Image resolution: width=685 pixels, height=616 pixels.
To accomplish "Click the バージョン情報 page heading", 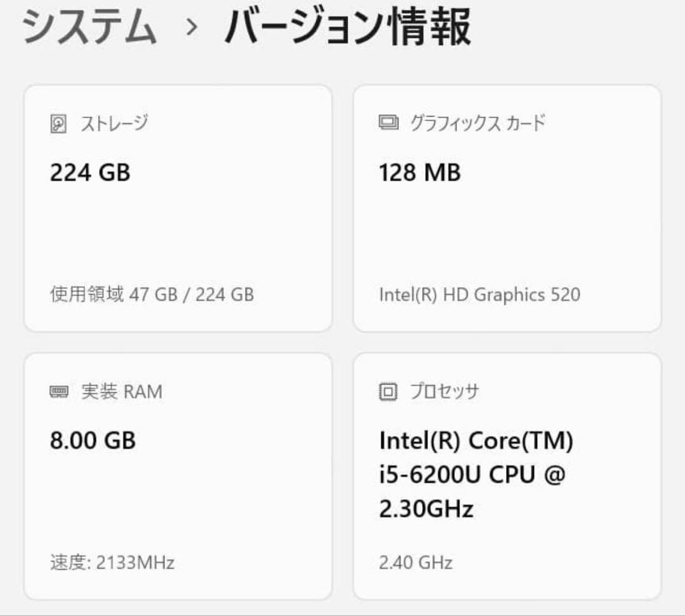I will [x=348, y=27].
